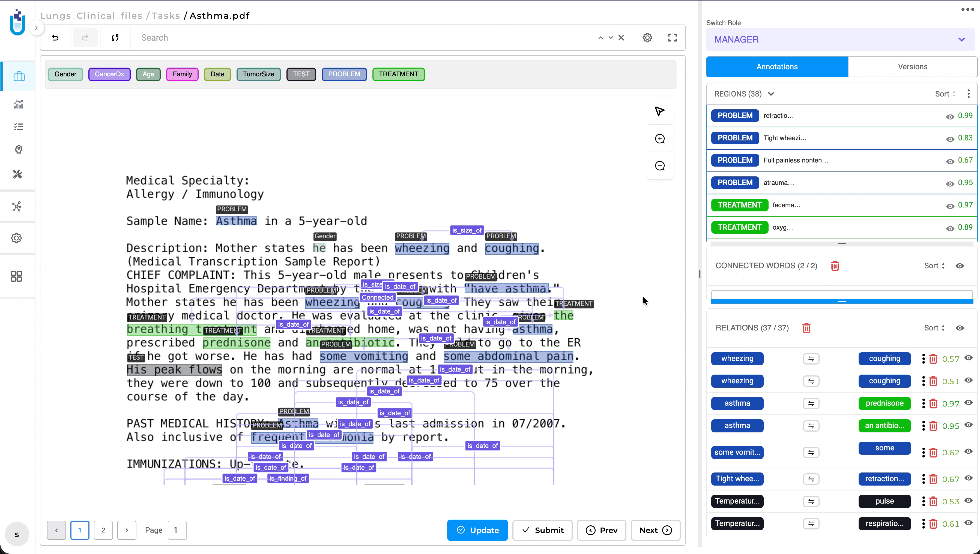This screenshot has width=980, height=554.
Task: Select the TREATMENT label color chip
Action: click(398, 74)
